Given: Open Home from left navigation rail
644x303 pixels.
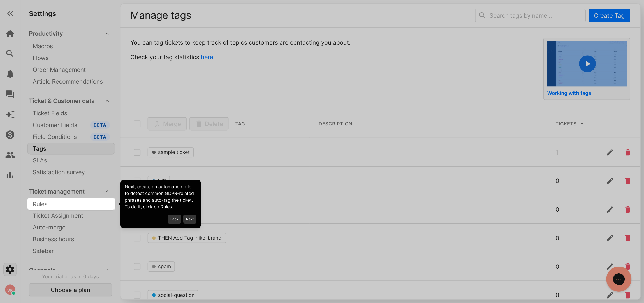Looking at the screenshot, I should click(x=10, y=34).
